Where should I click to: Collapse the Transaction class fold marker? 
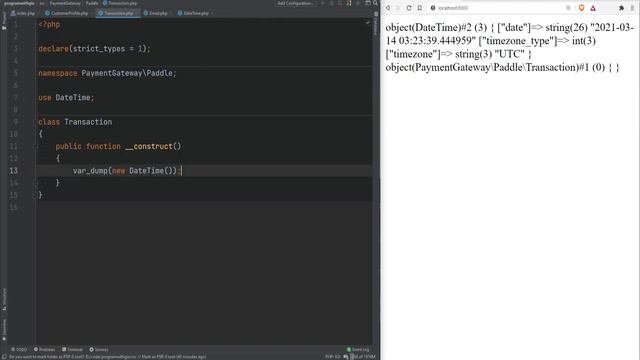[x=35, y=122]
